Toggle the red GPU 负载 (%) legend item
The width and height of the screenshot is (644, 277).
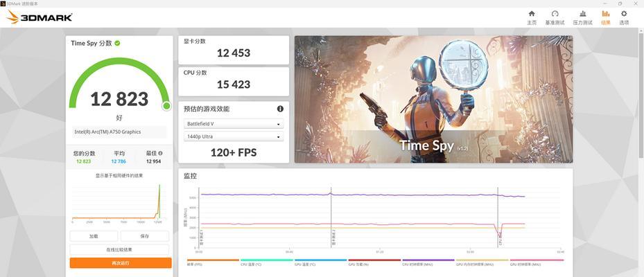pos(374,262)
